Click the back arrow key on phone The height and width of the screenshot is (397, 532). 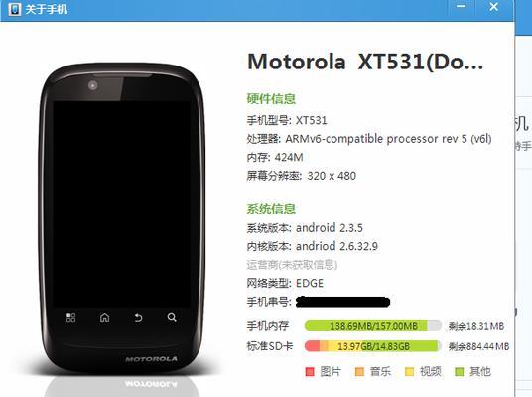[138, 318]
